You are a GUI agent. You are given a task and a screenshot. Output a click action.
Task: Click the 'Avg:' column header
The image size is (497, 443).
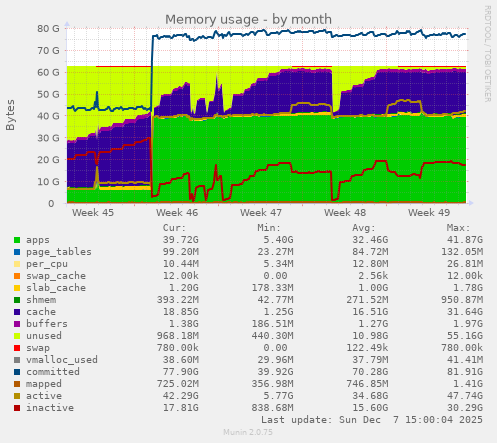[x=364, y=228]
